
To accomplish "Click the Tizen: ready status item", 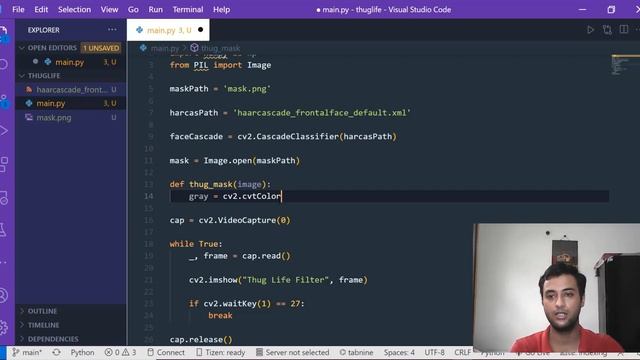I will [x=220, y=352].
